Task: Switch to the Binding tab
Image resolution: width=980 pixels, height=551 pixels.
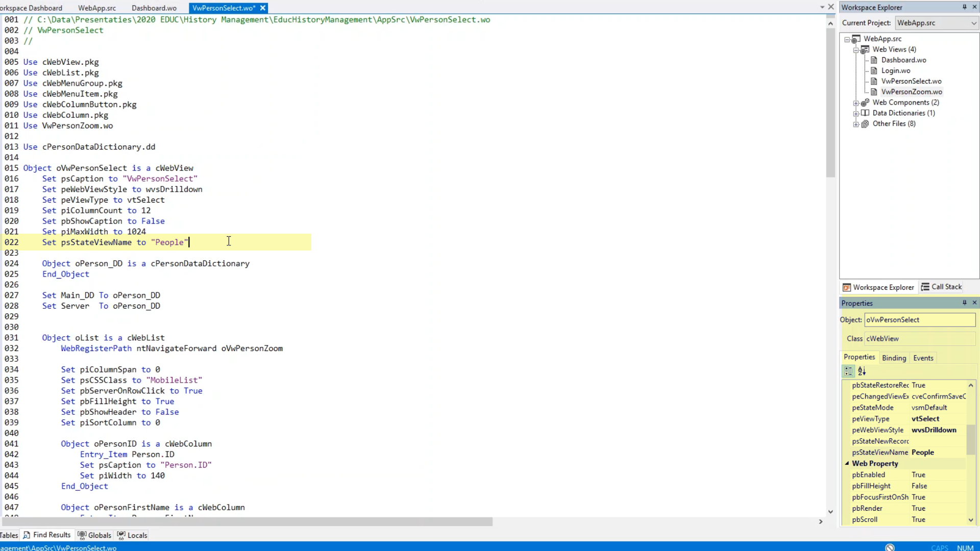Action: tap(894, 358)
